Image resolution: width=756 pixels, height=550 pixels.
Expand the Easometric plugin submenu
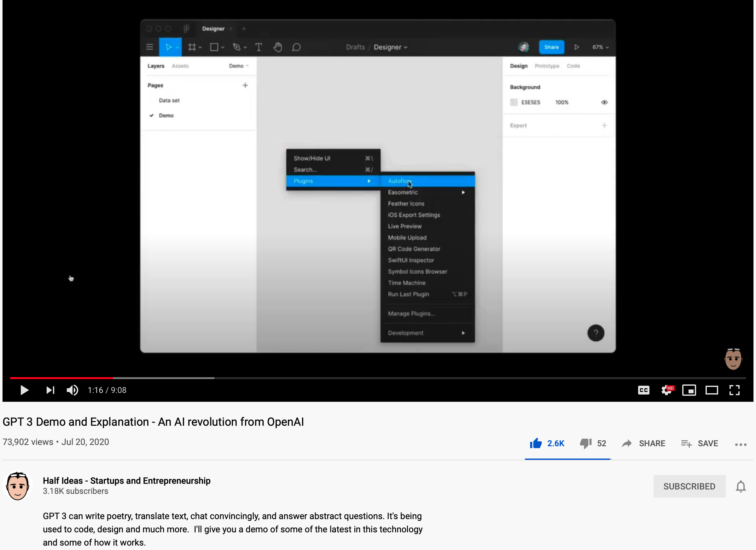pos(428,192)
